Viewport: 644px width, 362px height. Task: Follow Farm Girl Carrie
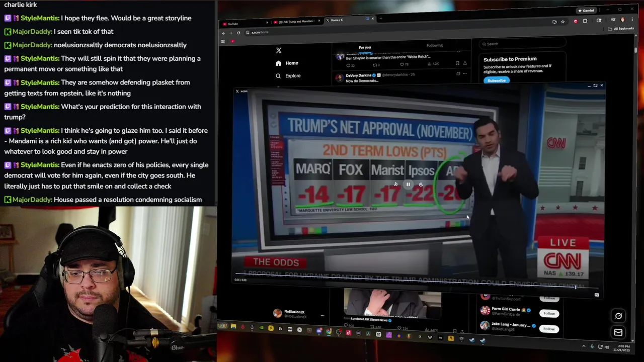point(549,313)
